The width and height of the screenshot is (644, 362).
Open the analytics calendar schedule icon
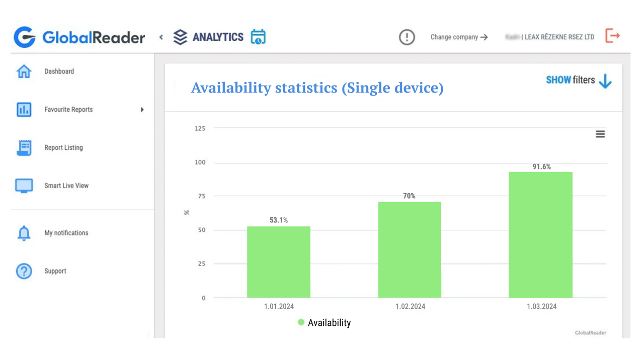(x=258, y=37)
